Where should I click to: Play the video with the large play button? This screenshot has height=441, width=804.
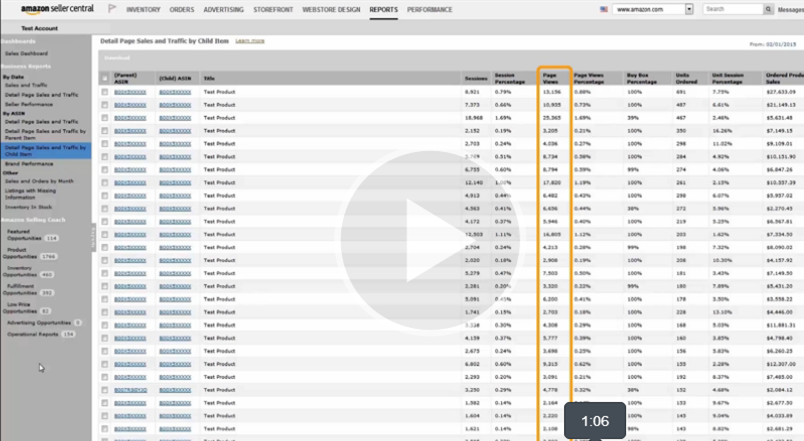430,240
